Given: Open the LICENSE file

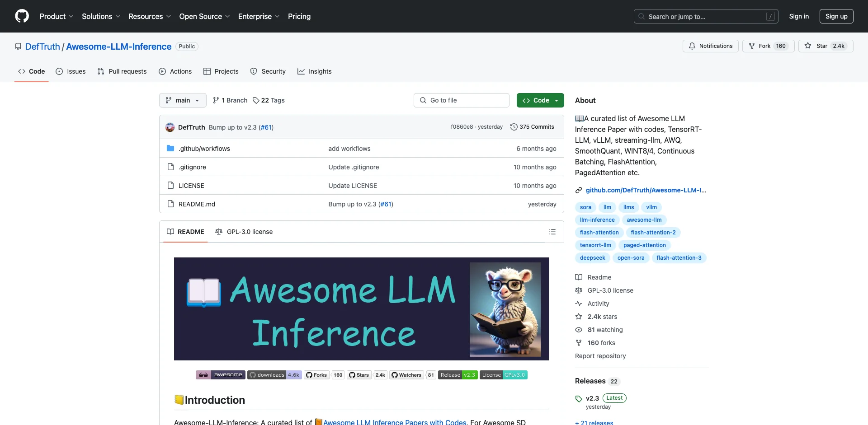Looking at the screenshot, I should [191, 186].
